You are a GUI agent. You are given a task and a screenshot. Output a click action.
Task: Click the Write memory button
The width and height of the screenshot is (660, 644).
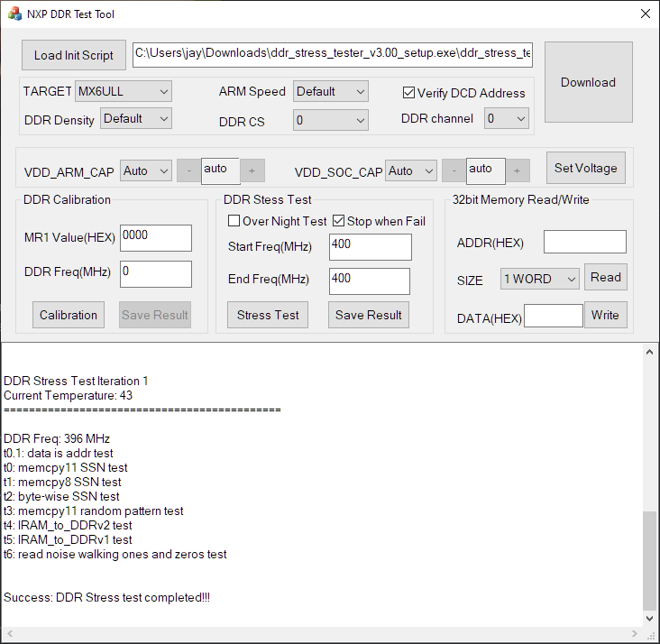tap(606, 315)
